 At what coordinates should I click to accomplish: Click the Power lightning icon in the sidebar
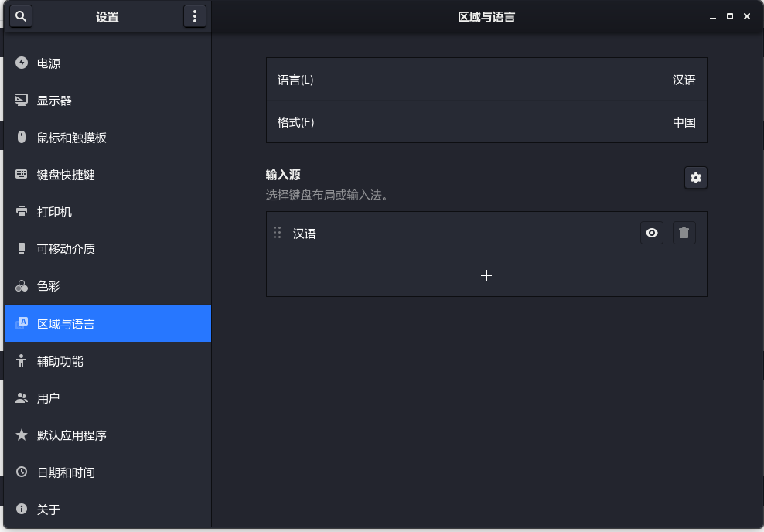(x=22, y=63)
